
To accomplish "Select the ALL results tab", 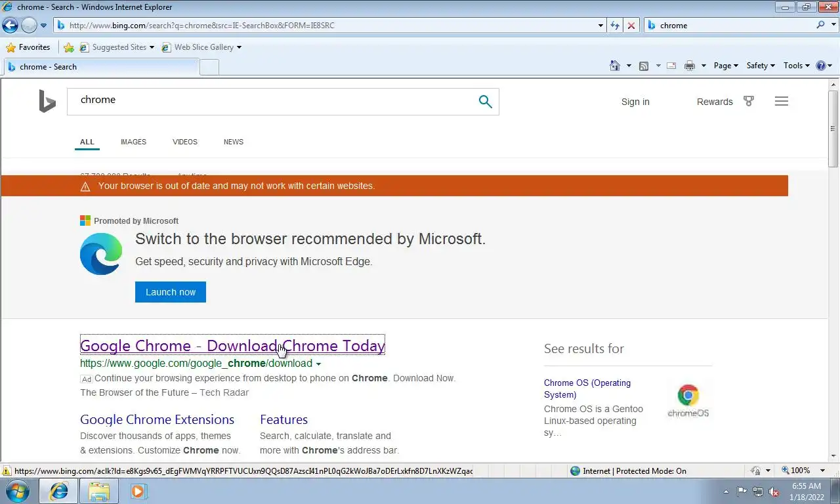I will point(87,142).
